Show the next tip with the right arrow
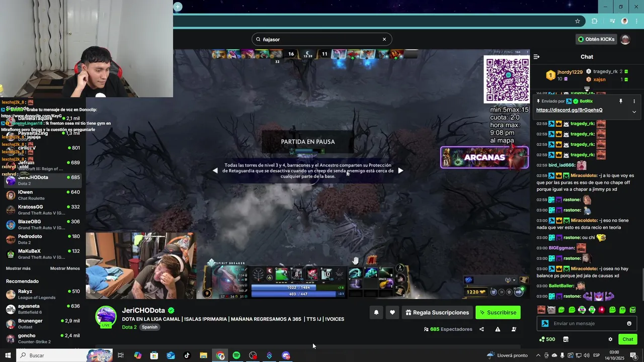Image resolution: width=644 pixels, height=362 pixels. pyautogui.click(x=400, y=170)
